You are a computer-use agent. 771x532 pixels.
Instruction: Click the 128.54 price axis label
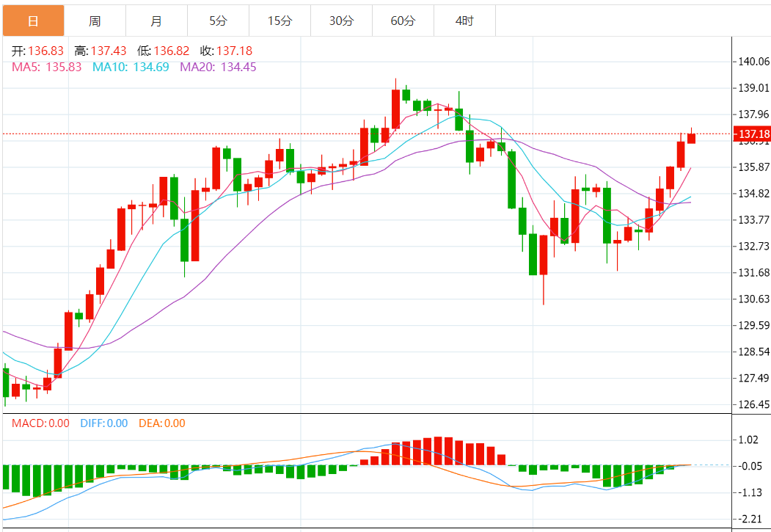pyautogui.click(x=754, y=352)
